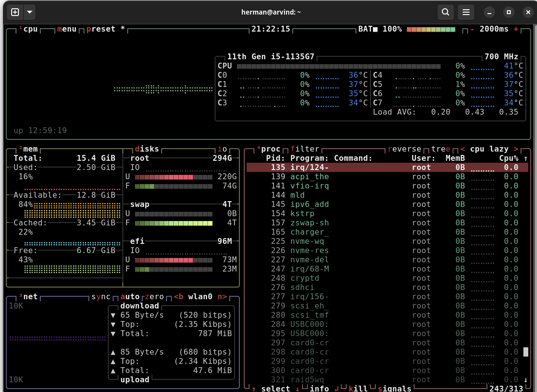Screen dimensions: 537x392
Task: Click the download speed 65 Byte/s
Action: [x=142, y=315]
